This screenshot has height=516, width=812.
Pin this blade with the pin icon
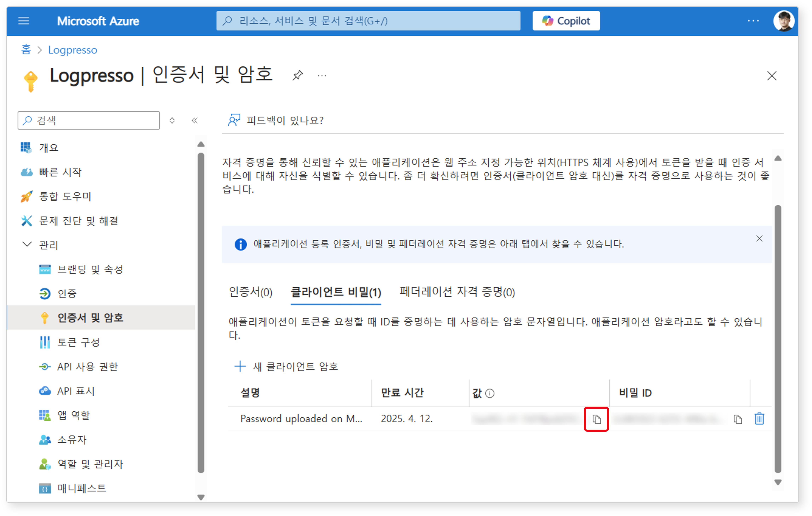297,75
